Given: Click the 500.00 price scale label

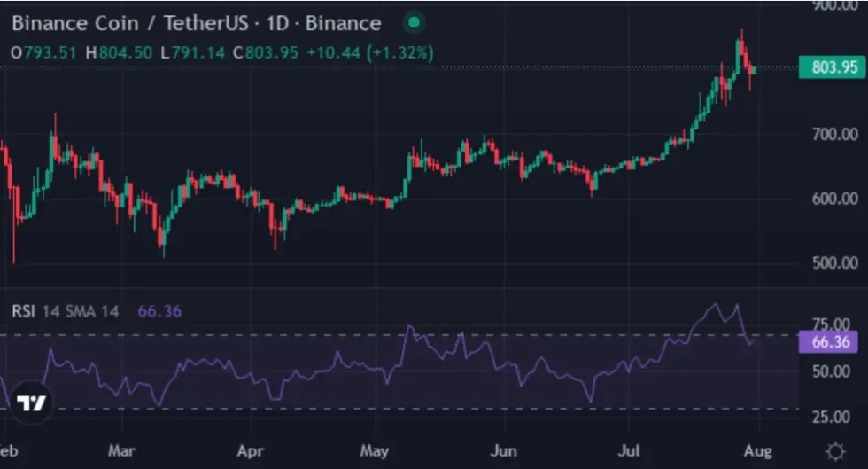Looking at the screenshot, I should click(834, 262).
